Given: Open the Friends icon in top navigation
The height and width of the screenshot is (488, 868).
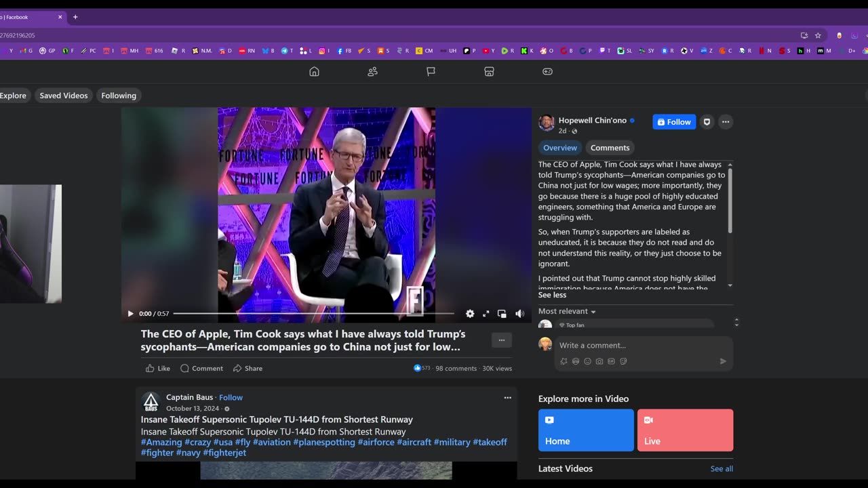Looking at the screenshot, I should [372, 72].
